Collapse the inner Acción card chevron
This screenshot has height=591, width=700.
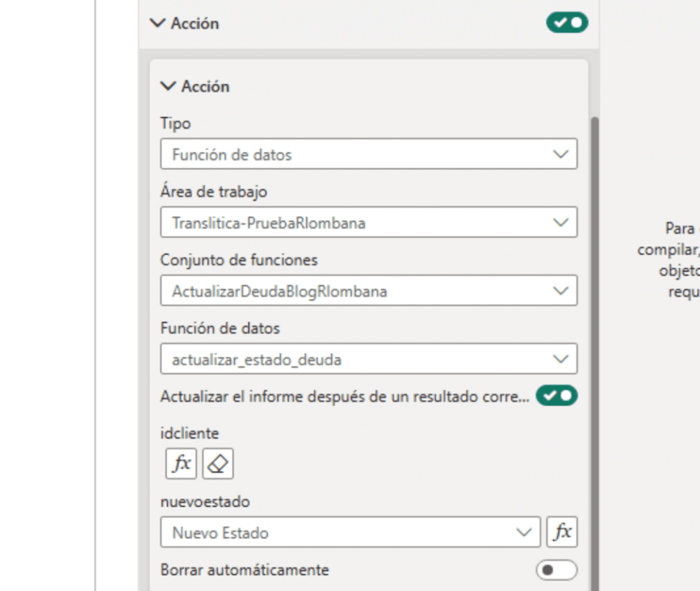(168, 87)
